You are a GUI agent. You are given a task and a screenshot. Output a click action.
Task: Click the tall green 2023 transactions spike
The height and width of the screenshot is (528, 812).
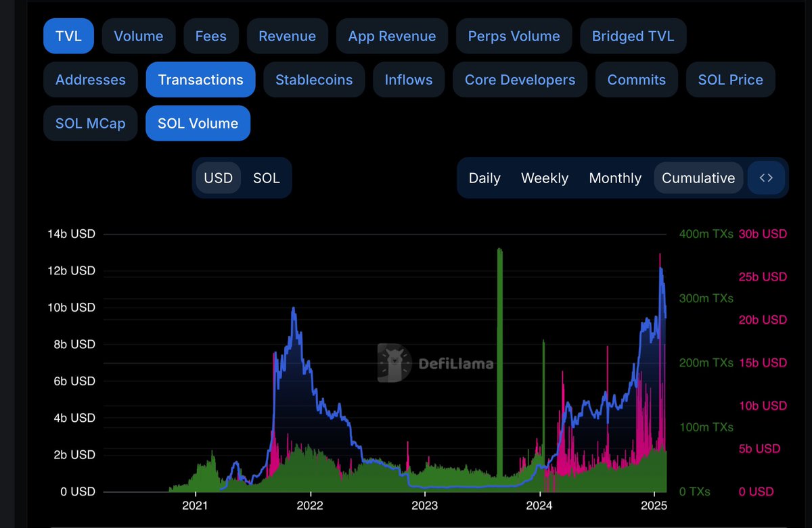pos(499,362)
